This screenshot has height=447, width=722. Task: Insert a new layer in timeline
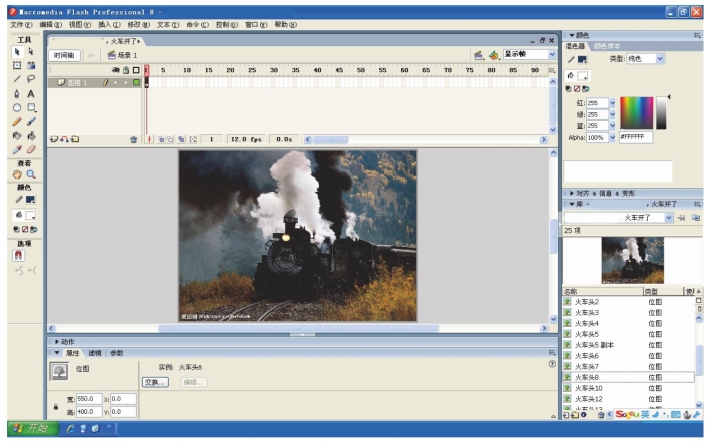coord(54,139)
